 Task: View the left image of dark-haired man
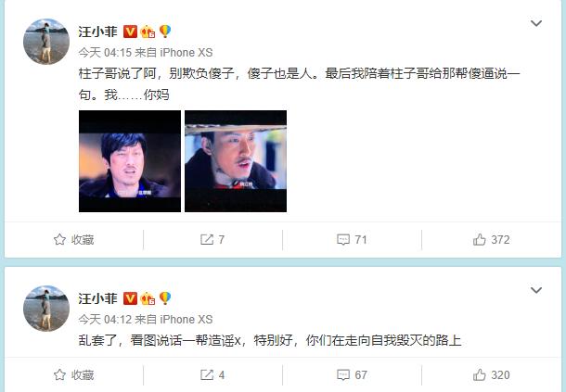click(130, 161)
